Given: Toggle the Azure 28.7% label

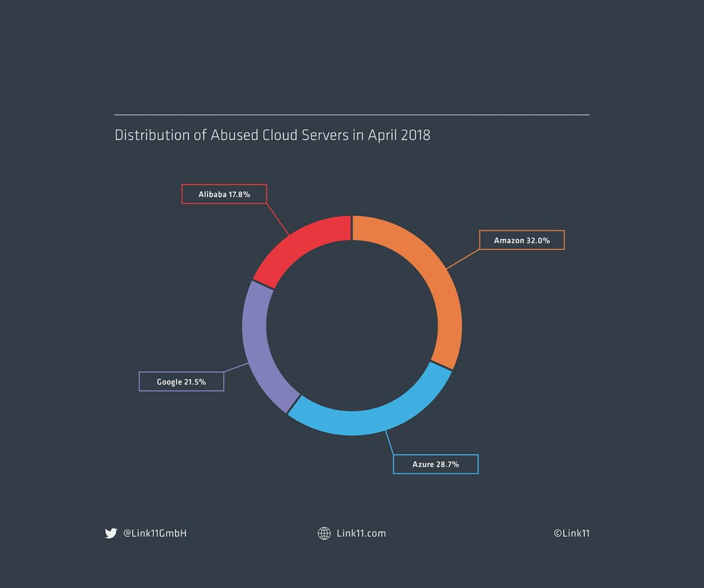Looking at the screenshot, I should click(435, 464).
